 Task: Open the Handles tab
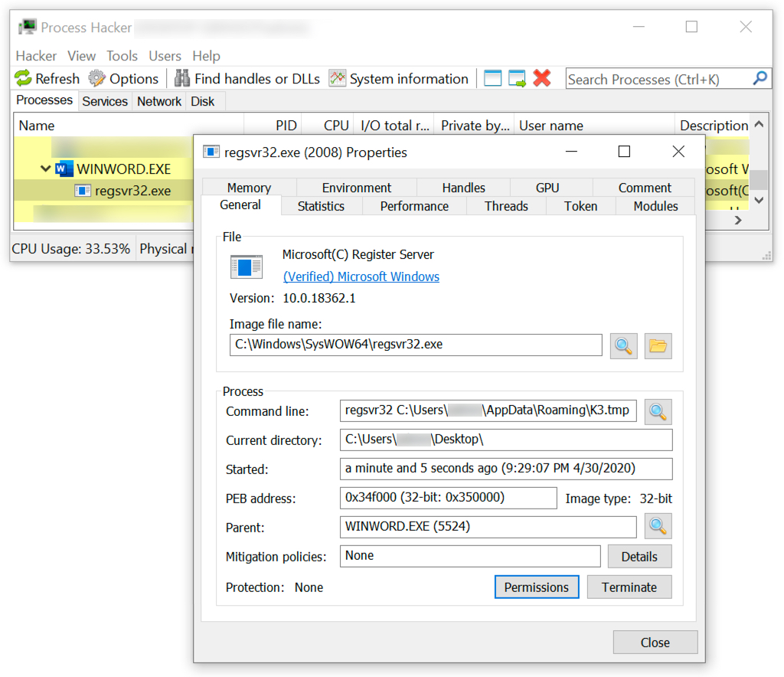point(463,188)
